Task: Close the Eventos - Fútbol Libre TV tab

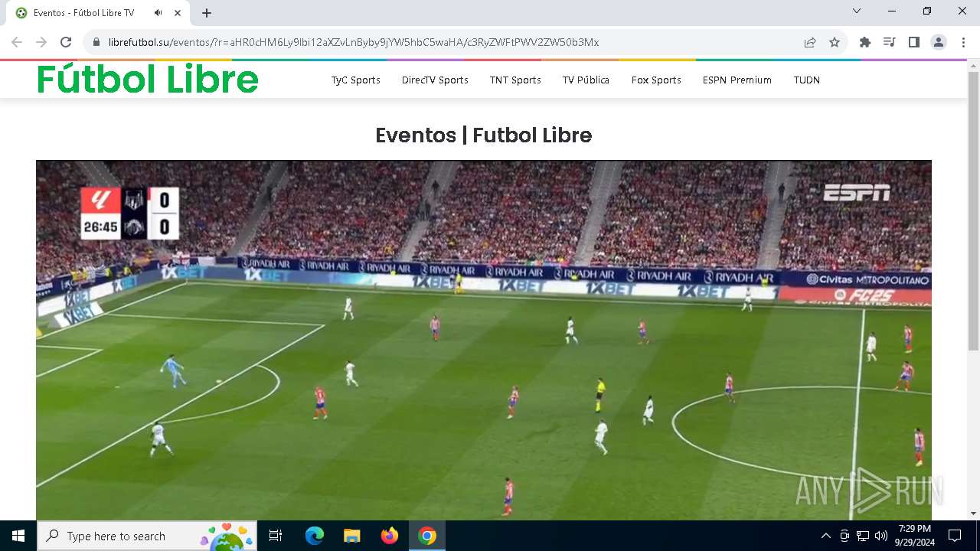Action: (178, 13)
